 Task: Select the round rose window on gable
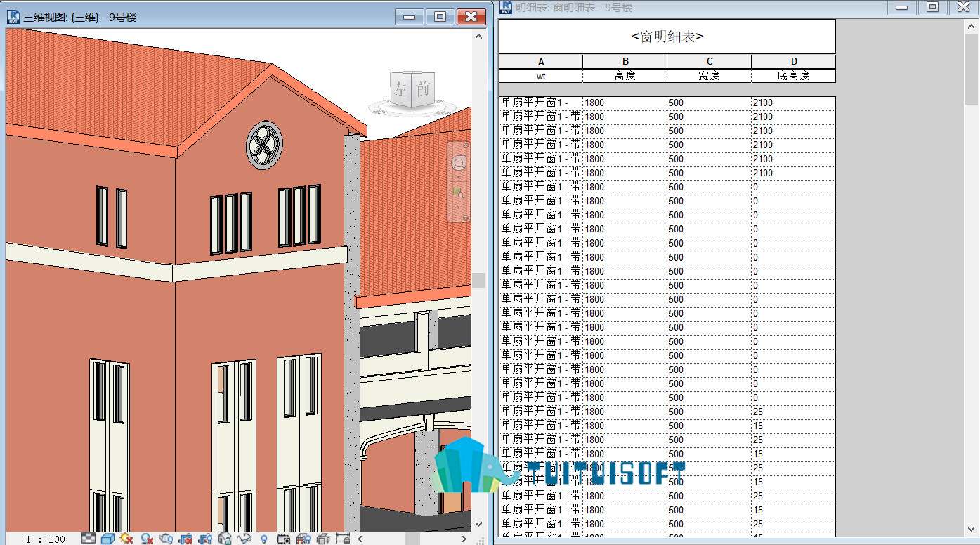click(x=264, y=145)
